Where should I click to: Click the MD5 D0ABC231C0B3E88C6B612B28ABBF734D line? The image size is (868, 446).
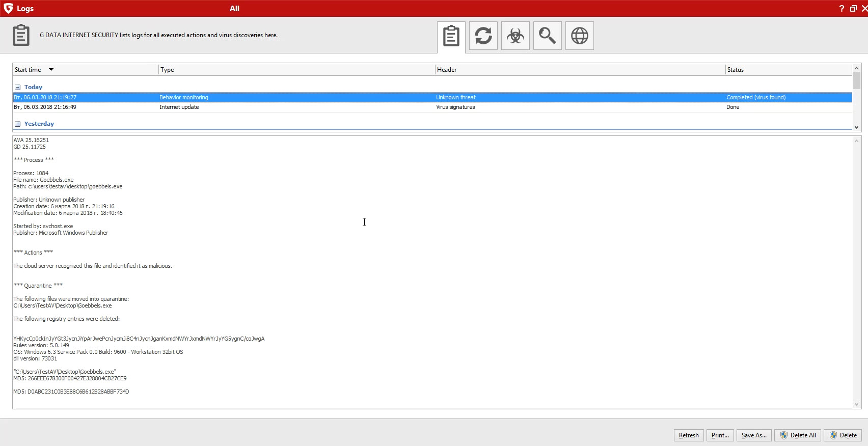pos(71,392)
